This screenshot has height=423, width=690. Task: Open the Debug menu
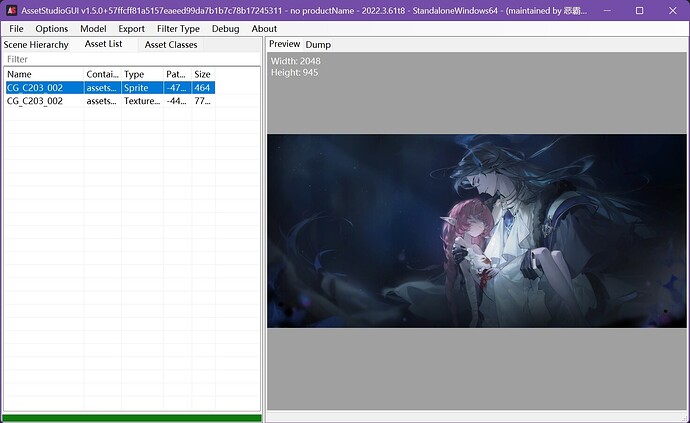click(x=225, y=29)
